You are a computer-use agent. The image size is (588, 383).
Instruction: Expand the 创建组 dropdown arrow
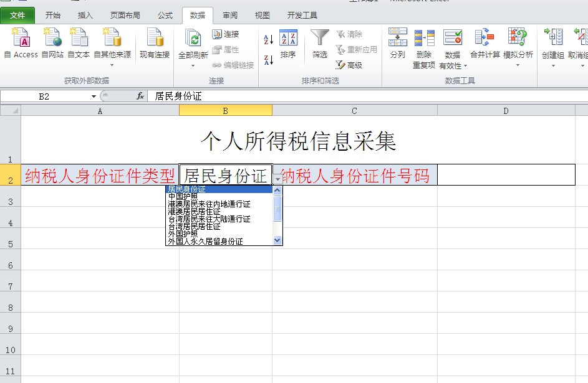coord(553,66)
